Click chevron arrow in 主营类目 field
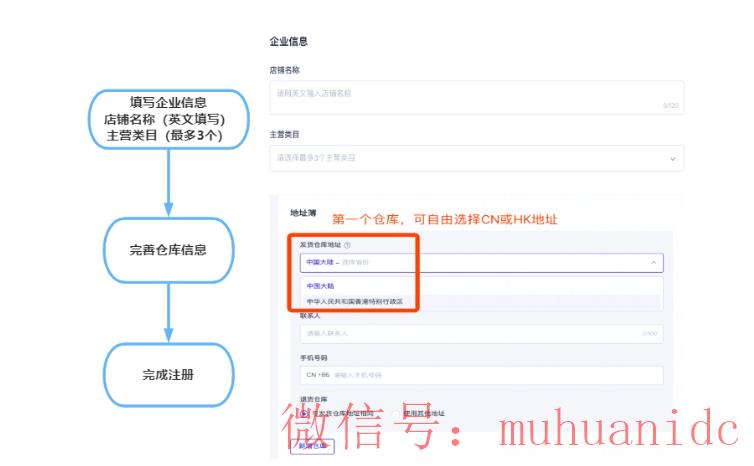Viewport: 754px width, 466px height. 672,158
